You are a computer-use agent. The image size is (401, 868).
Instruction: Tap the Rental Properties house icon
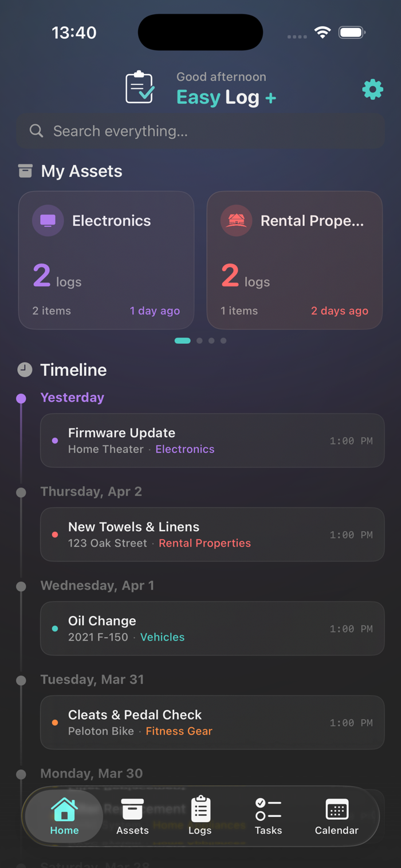tap(237, 221)
